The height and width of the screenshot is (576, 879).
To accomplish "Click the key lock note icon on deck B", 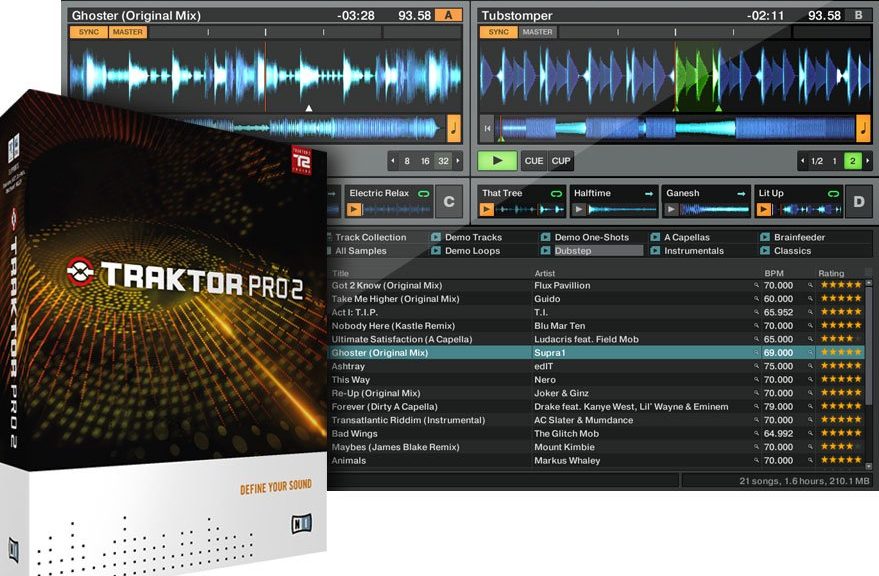I will point(862,129).
